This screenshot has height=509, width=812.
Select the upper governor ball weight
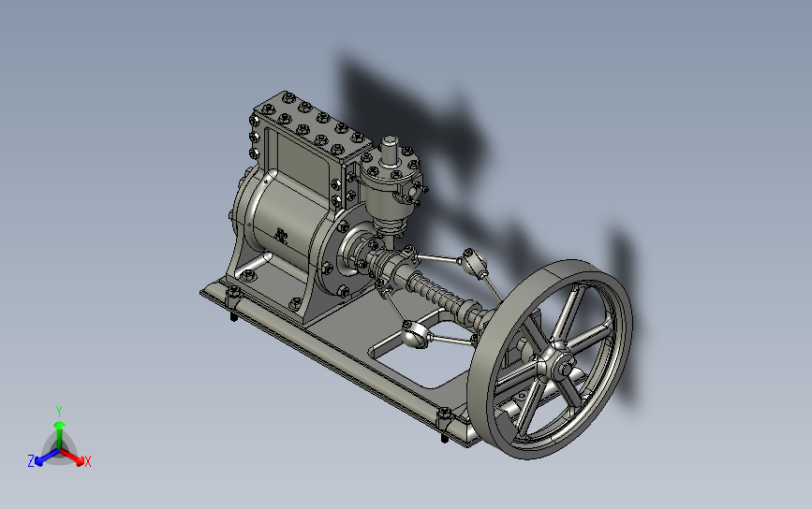(474, 263)
